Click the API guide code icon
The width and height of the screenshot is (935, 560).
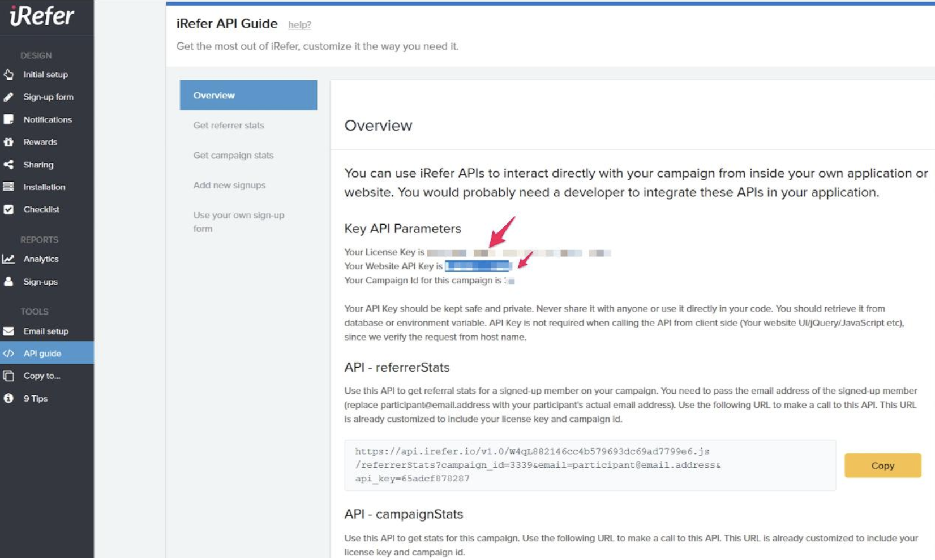pos(8,354)
